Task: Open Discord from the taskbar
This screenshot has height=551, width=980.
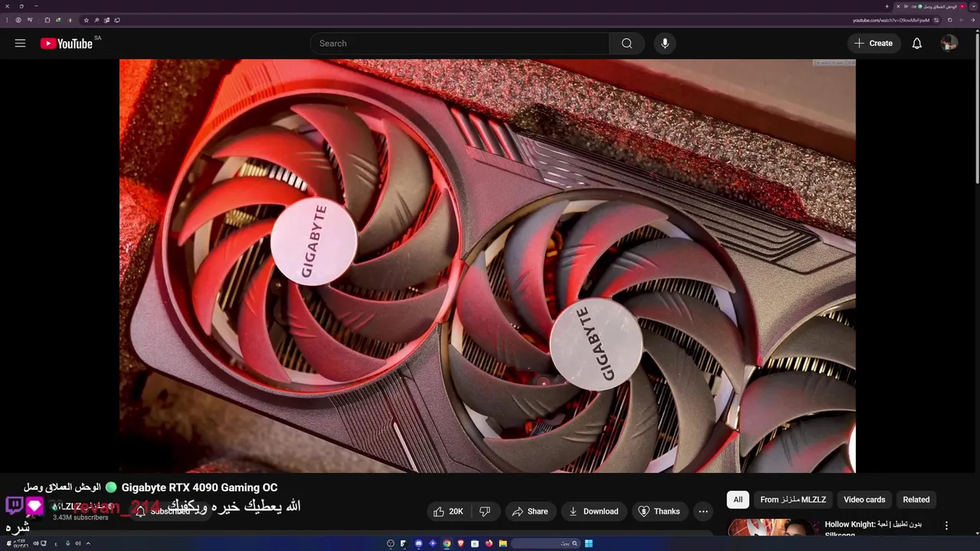Action: (419, 543)
